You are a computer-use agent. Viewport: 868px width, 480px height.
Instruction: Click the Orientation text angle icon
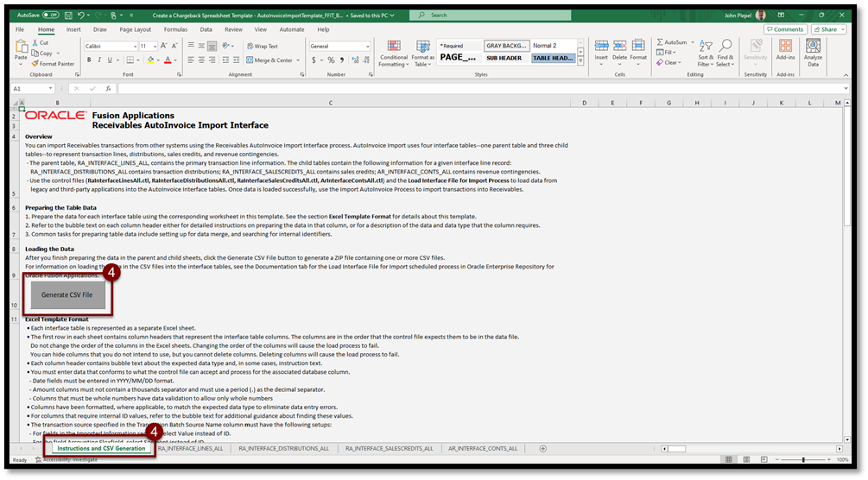[226, 46]
